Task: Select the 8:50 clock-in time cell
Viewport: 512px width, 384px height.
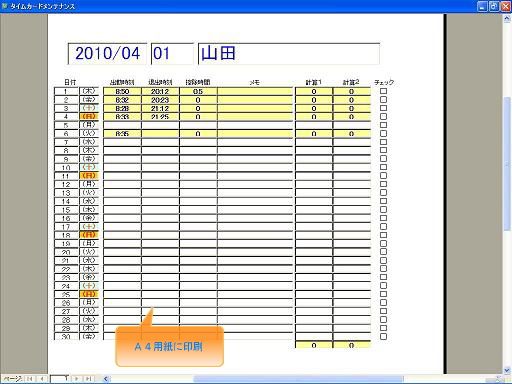Action: tap(122, 91)
